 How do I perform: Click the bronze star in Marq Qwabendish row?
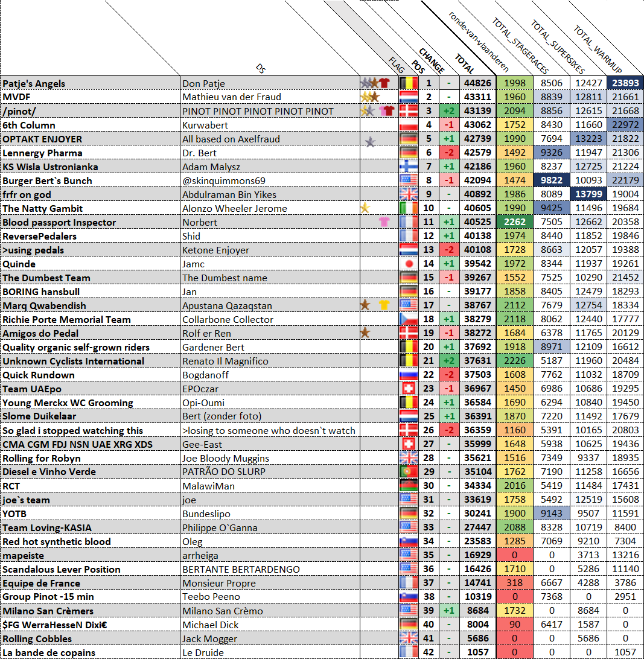click(365, 305)
